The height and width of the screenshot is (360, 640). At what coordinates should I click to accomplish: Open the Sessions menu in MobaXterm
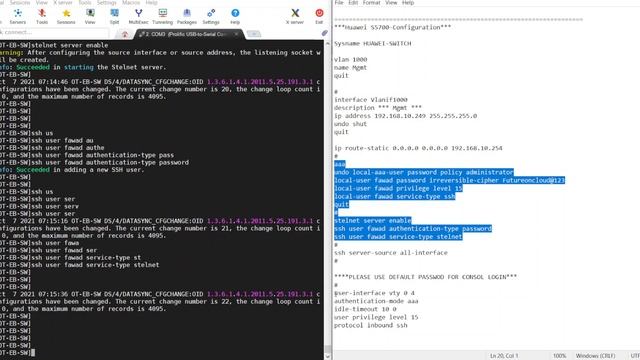20,2
